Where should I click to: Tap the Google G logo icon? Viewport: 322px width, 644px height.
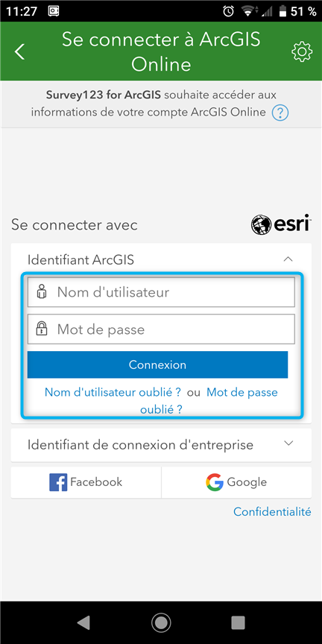[215, 482]
